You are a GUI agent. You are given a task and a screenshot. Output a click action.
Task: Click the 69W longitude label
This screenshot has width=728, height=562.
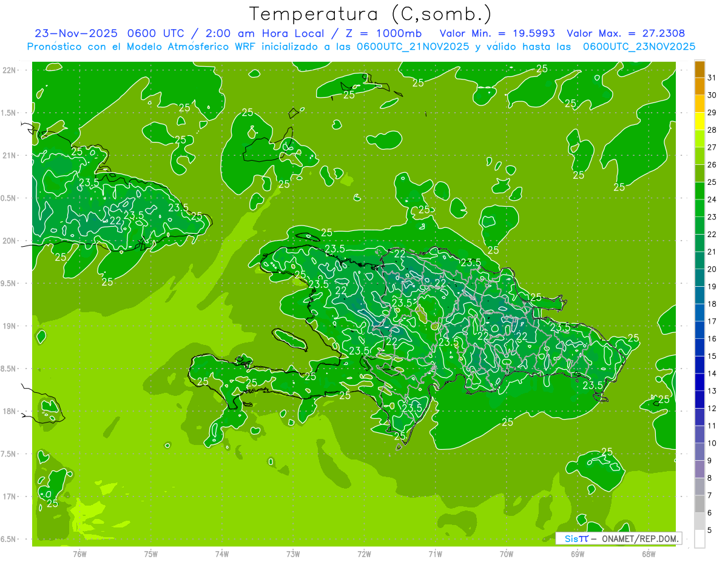click(577, 554)
